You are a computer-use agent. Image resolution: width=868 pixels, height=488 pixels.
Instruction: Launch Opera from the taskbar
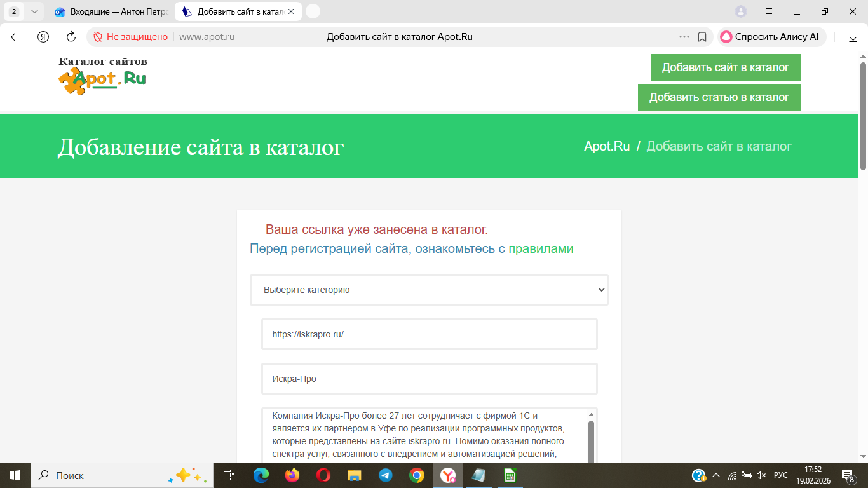click(323, 475)
